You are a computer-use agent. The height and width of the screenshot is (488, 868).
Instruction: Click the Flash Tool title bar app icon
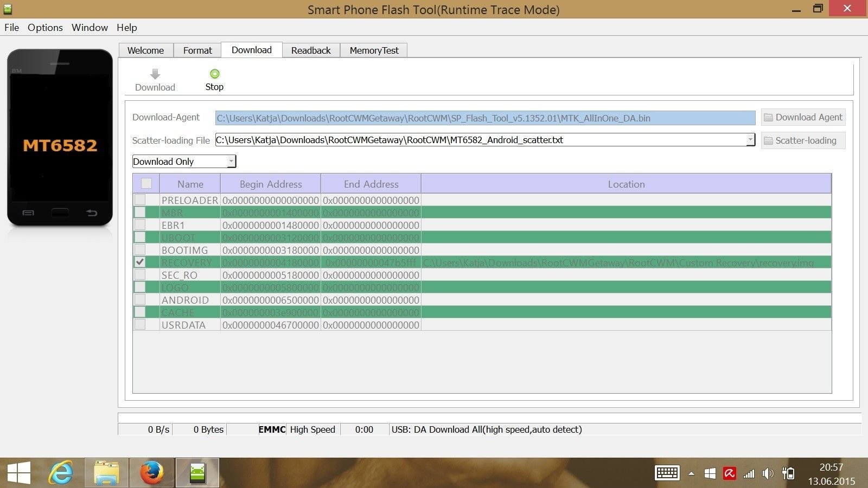(8, 9)
